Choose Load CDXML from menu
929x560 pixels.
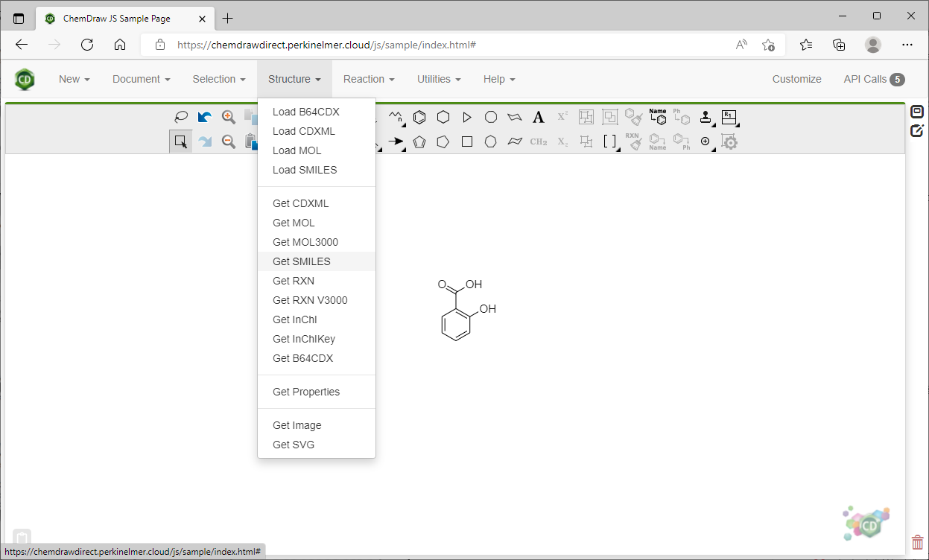pos(317,131)
